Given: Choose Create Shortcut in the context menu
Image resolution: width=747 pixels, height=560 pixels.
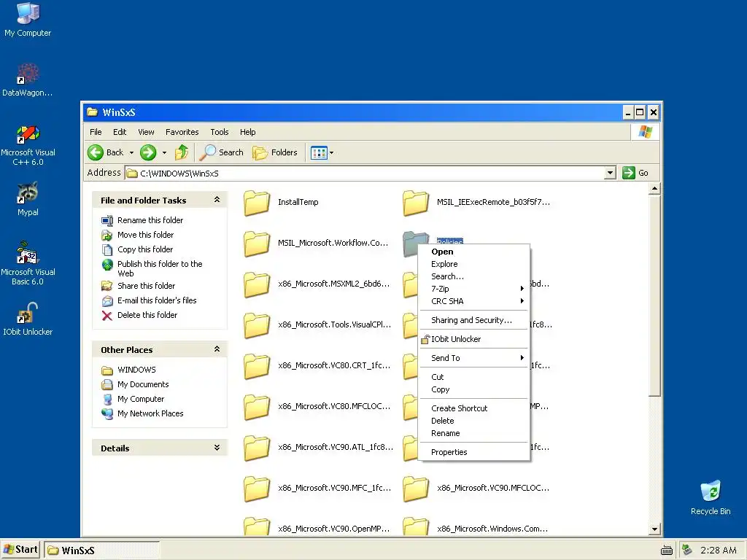Looking at the screenshot, I should pos(474,408).
